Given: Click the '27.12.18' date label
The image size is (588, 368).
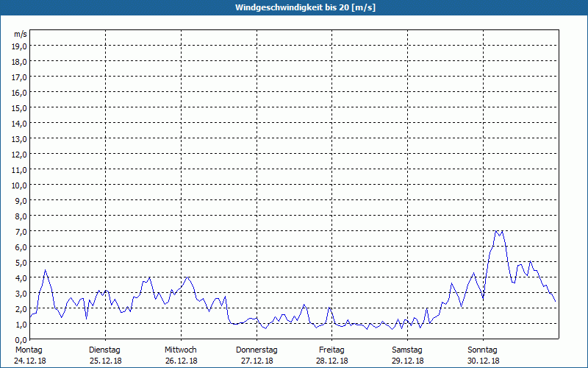Looking at the screenshot, I should 257,361.
